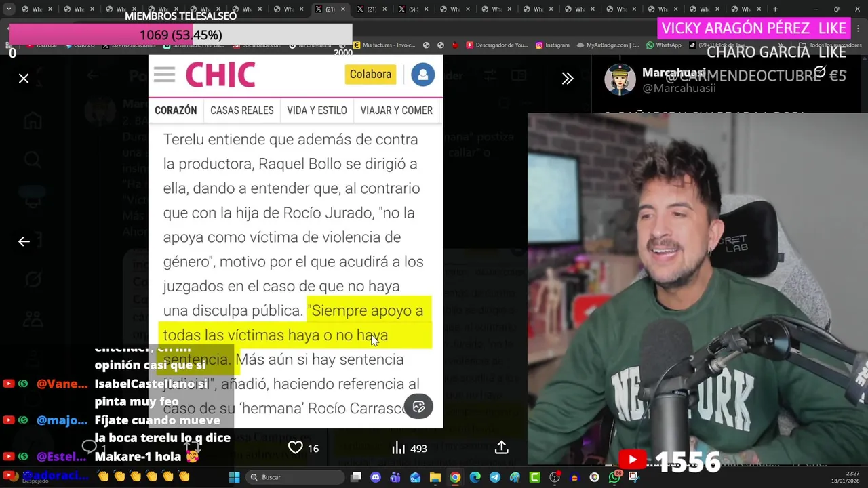Open the Descargador de You... bookmark
Viewport: 868px width, 488px height.
coord(497,45)
